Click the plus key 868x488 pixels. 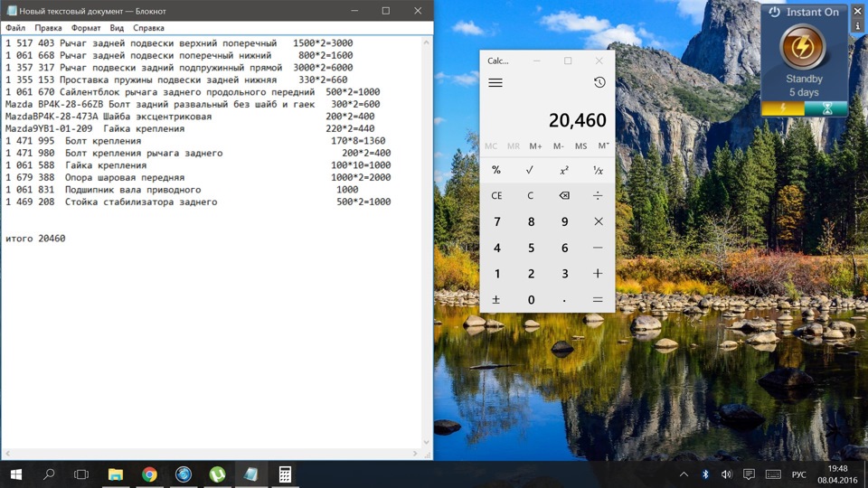[x=598, y=273]
